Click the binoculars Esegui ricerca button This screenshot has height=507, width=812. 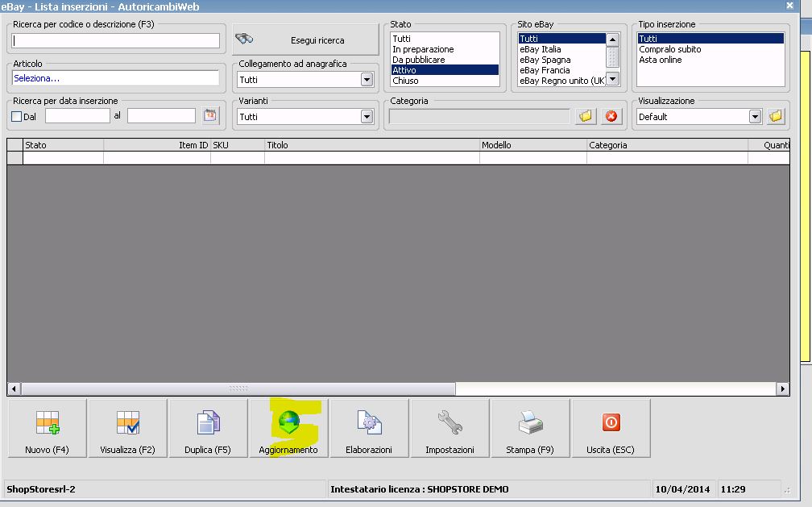pos(305,40)
